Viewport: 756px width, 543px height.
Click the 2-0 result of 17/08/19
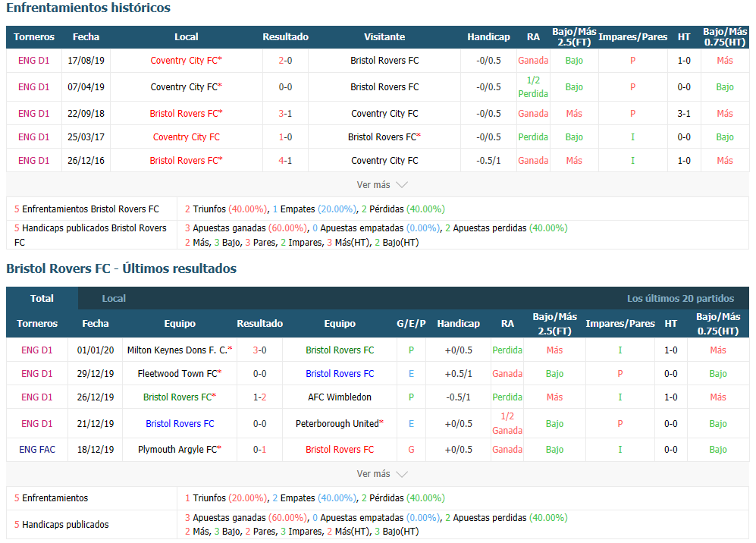pyautogui.click(x=285, y=60)
